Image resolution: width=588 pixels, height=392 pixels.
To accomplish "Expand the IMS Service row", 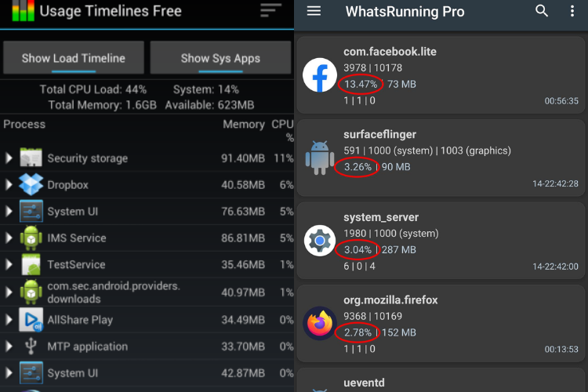I will (x=9, y=238).
